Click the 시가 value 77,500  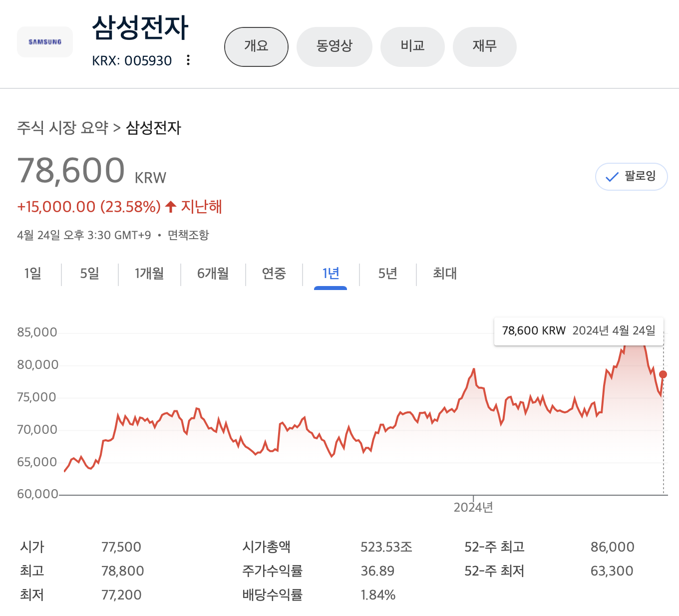tap(121, 547)
